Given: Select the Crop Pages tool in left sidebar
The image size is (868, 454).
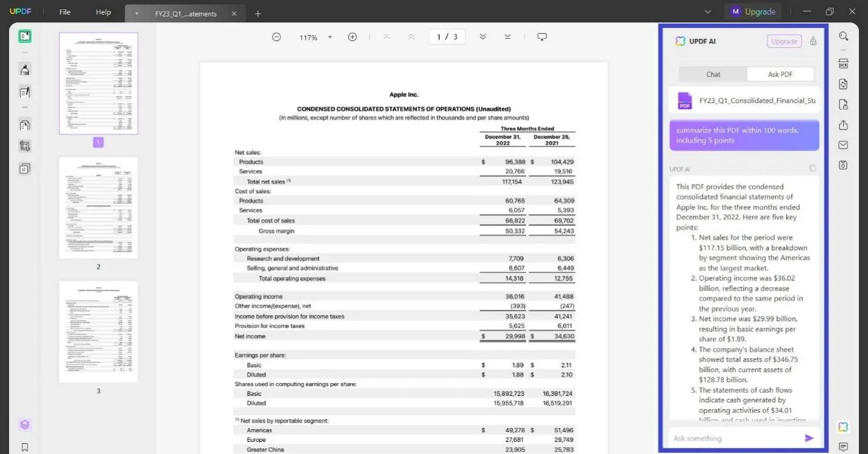Looking at the screenshot, I should coord(25,146).
